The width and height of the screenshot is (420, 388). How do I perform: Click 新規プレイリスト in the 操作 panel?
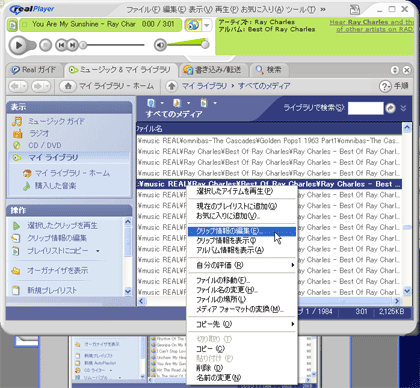click(x=52, y=290)
